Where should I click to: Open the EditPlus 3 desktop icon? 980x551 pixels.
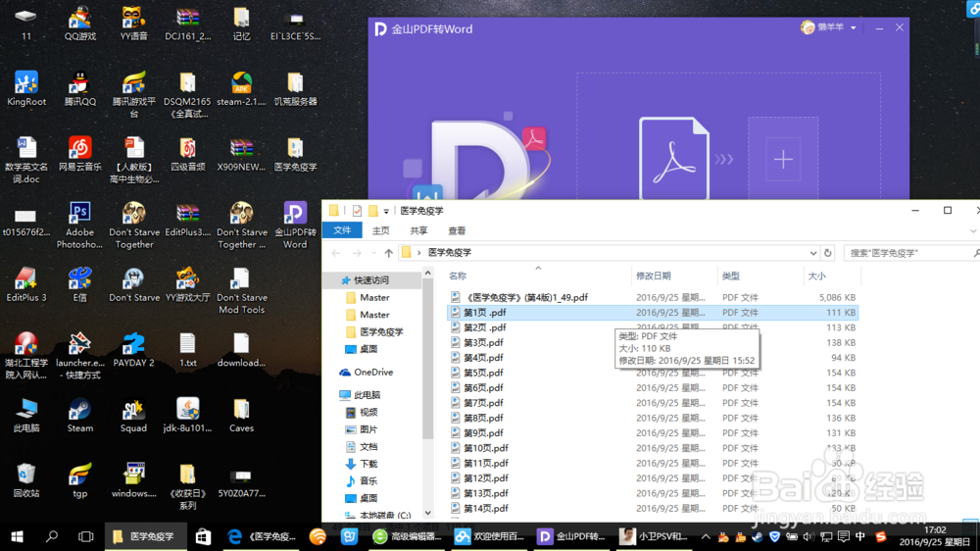tap(25, 284)
